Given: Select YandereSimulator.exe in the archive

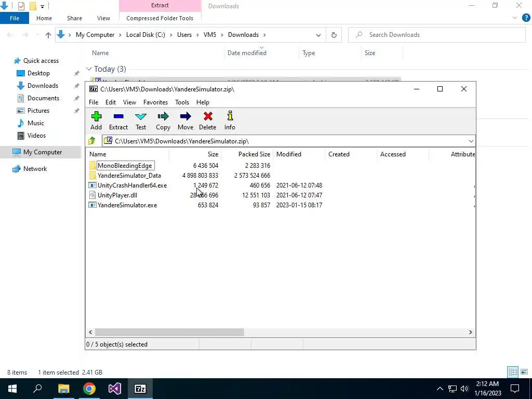Looking at the screenshot, I should [127, 205].
